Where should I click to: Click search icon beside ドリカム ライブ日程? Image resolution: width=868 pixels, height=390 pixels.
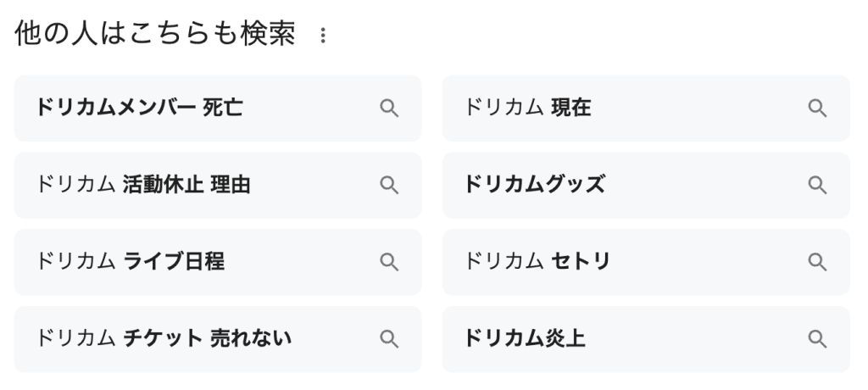(x=389, y=262)
